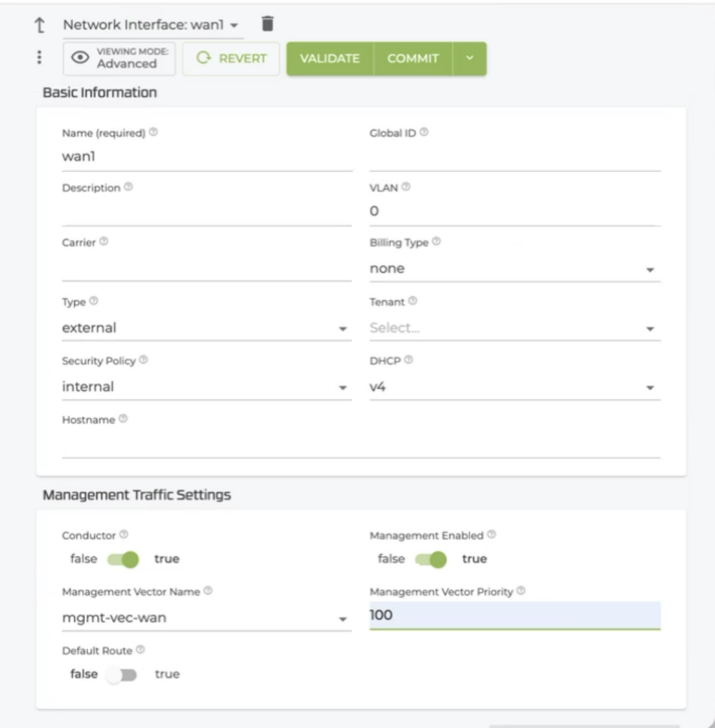Click the Basic Information section heading
This screenshot has width=715, height=728.
(100, 92)
